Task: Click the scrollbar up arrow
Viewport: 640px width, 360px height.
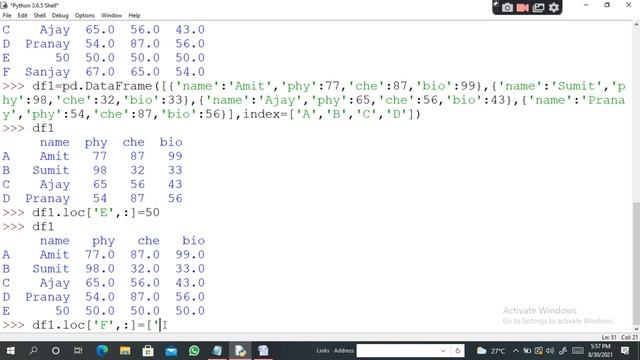Action: [x=636, y=25]
